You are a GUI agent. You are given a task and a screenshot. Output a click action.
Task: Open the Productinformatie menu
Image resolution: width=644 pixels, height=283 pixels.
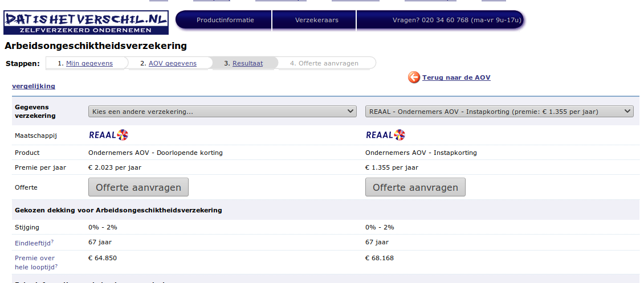(225, 20)
